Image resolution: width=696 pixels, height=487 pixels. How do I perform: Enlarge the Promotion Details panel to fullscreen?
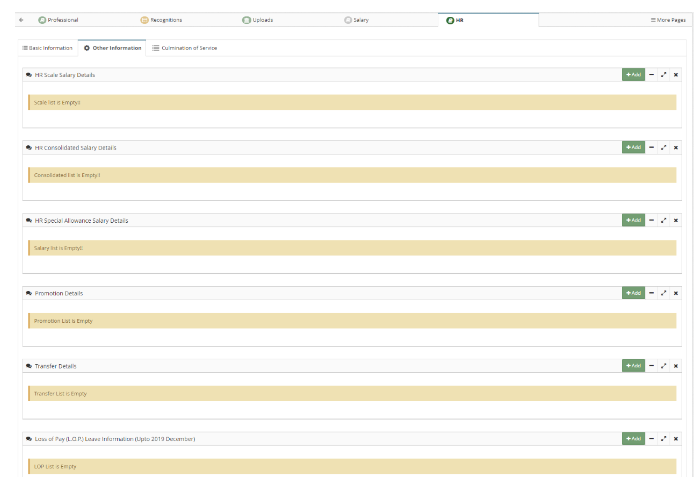tap(664, 293)
